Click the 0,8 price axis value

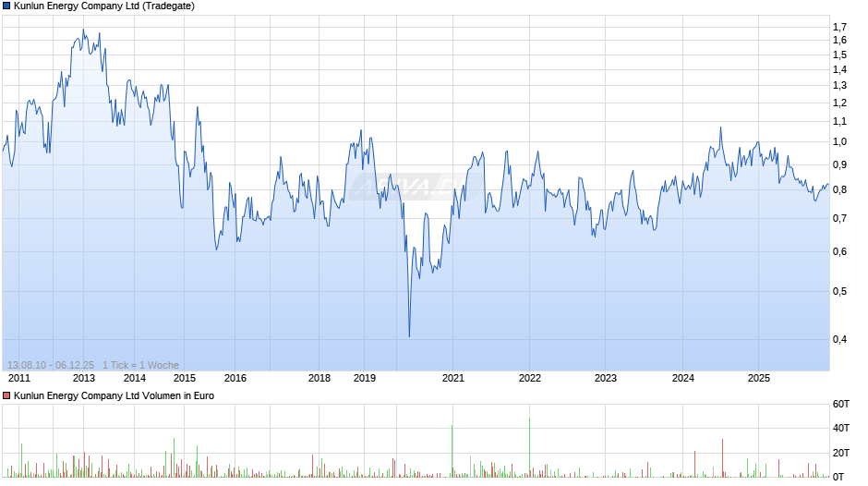coord(839,189)
